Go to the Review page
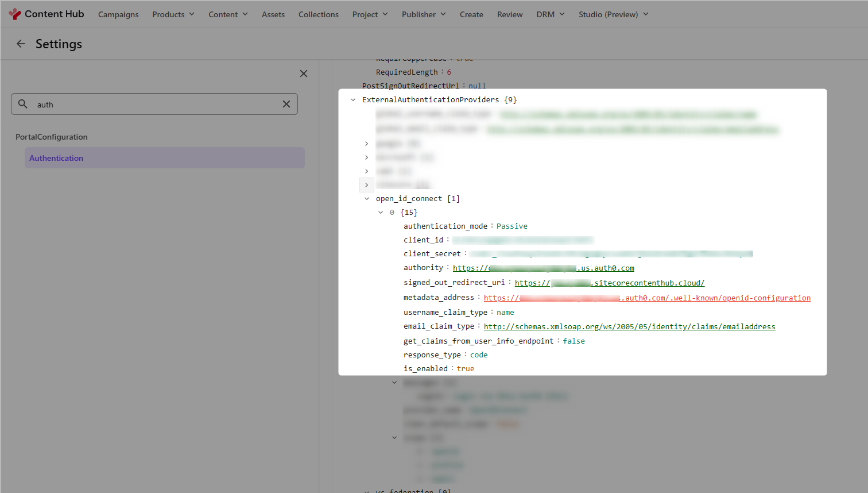868x493 pixels. [x=510, y=14]
